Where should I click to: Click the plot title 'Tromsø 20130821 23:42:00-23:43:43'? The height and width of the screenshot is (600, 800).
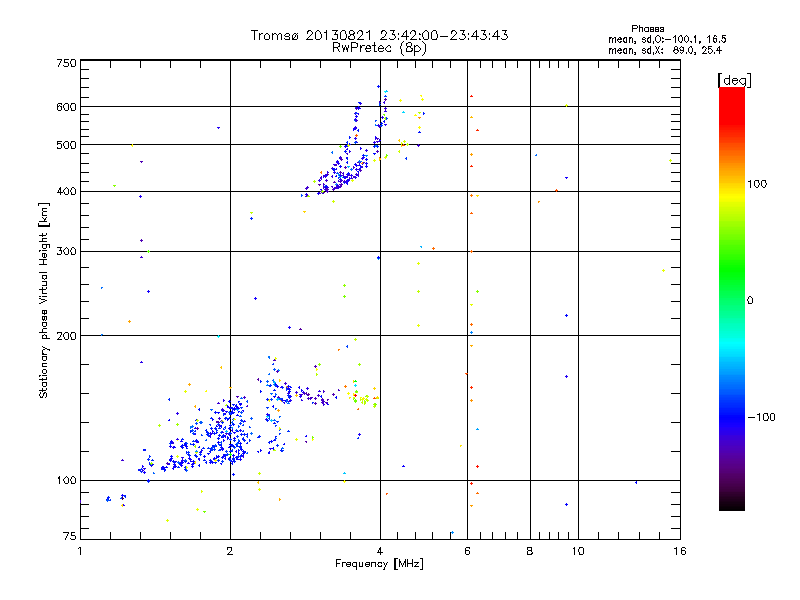point(379,35)
